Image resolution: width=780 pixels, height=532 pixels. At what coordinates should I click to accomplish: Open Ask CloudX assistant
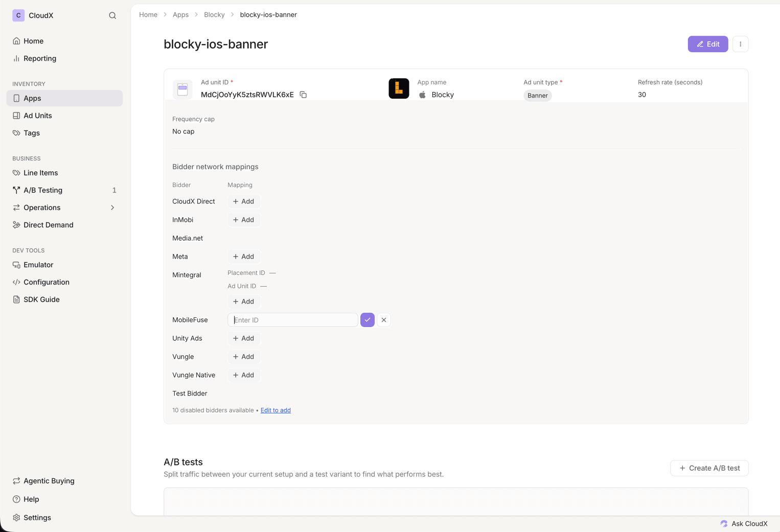pos(744,523)
